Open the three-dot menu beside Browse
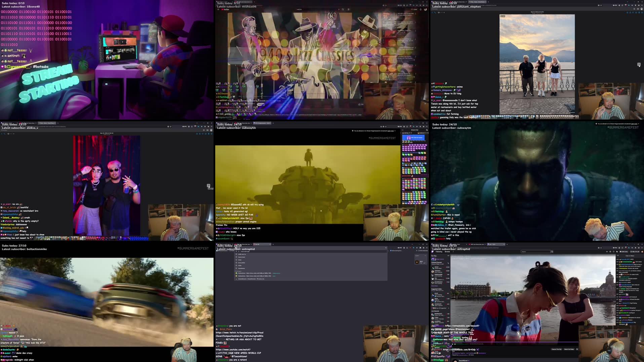The height and width of the screenshot is (362, 644). 453,252
